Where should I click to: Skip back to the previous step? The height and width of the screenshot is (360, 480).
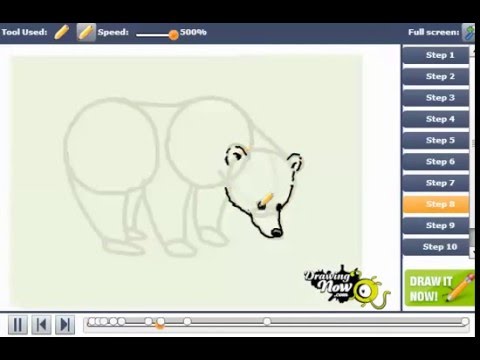tap(41, 324)
